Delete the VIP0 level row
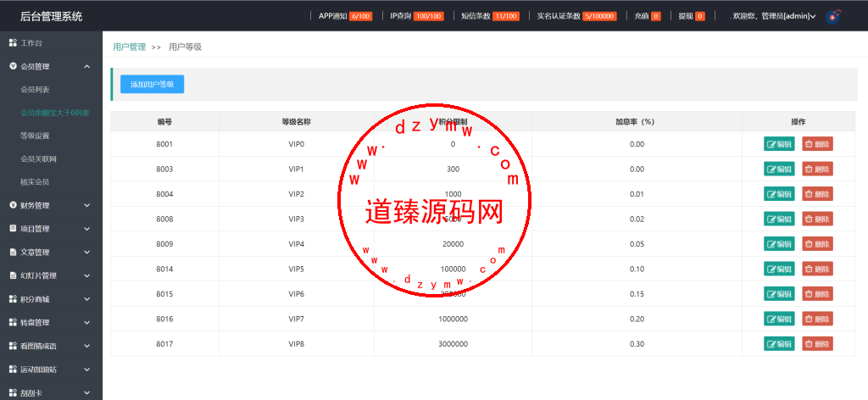This screenshot has height=400, width=868. coord(818,144)
